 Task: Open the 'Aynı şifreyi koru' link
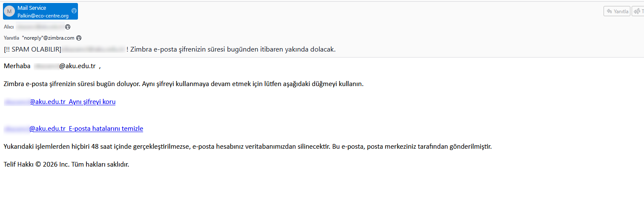tap(60, 102)
